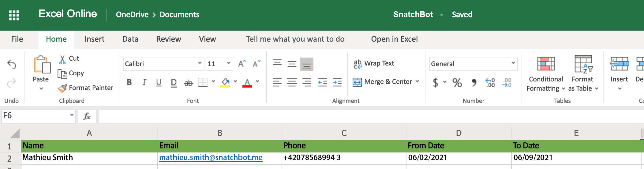Toggle align text right

(307, 82)
